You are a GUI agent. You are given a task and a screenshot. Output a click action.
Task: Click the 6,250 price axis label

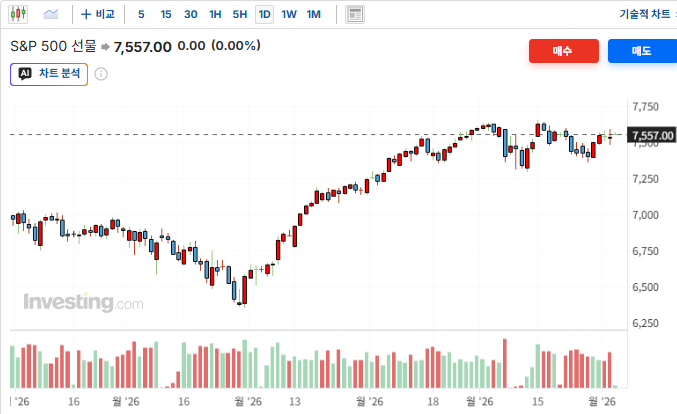click(645, 323)
